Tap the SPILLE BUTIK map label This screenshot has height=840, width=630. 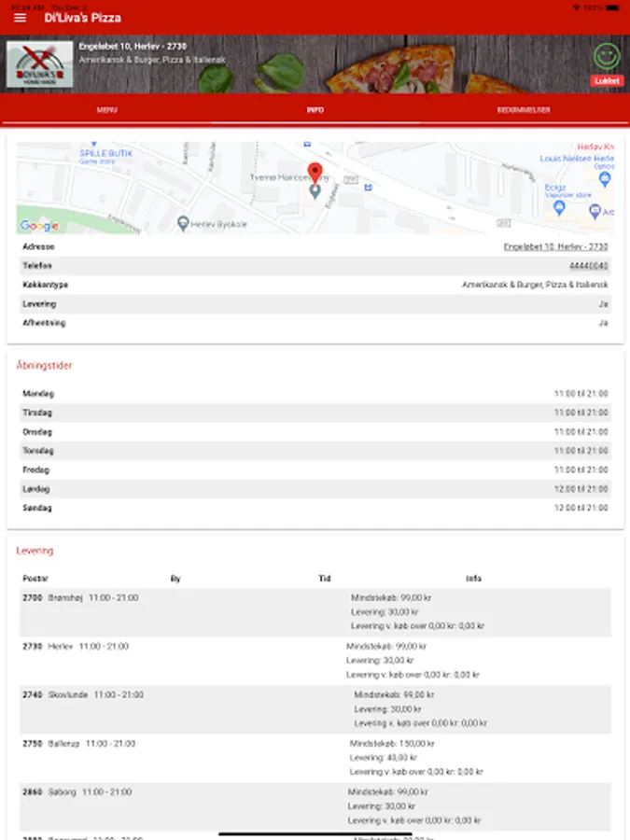(106, 153)
